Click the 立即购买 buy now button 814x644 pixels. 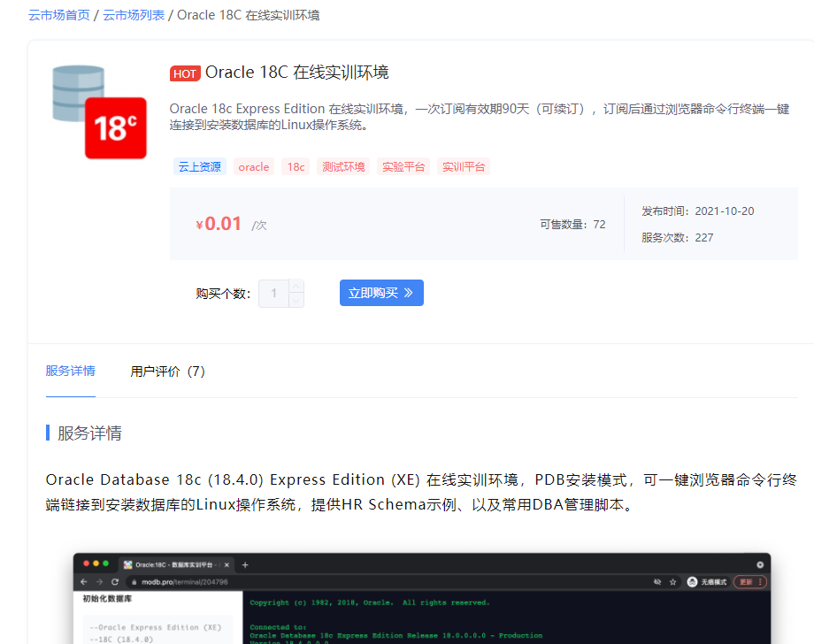point(381,293)
